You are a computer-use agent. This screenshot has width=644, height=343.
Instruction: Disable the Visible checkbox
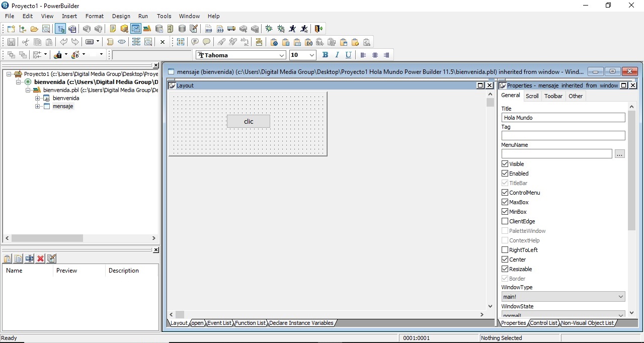[x=505, y=163]
